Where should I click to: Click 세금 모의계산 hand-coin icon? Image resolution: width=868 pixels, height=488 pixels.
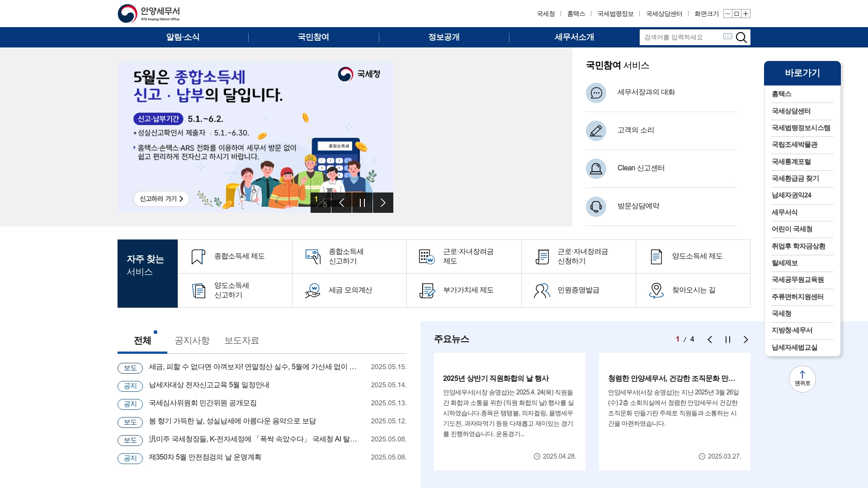tap(313, 291)
